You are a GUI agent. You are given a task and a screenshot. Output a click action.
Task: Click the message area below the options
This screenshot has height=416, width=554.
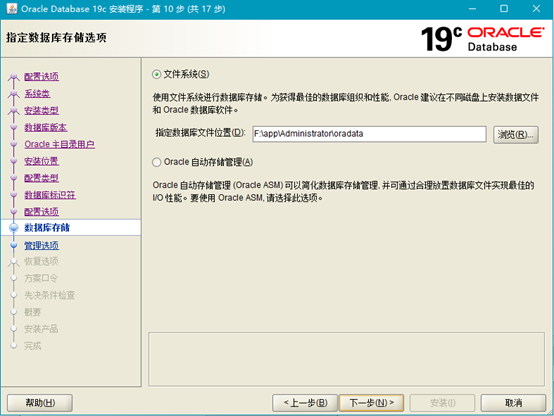coord(346,359)
